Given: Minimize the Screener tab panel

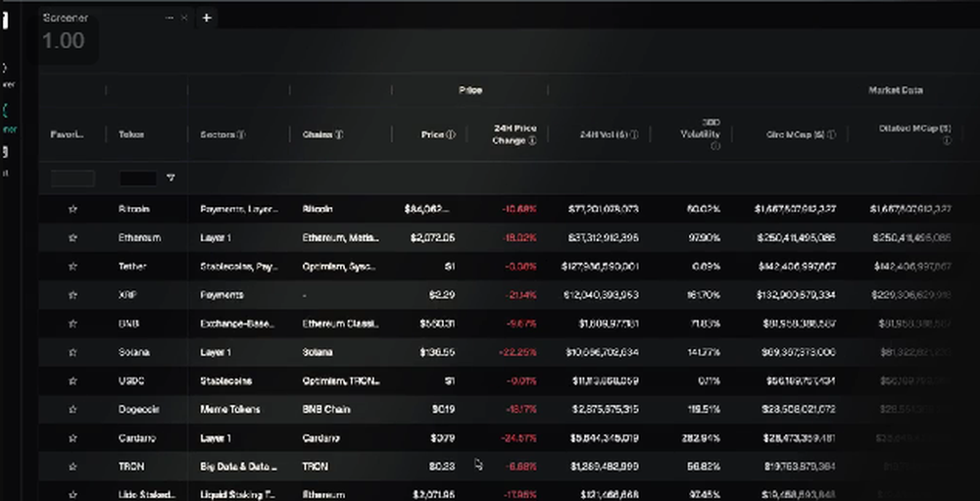Looking at the screenshot, I should click(170, 19).
